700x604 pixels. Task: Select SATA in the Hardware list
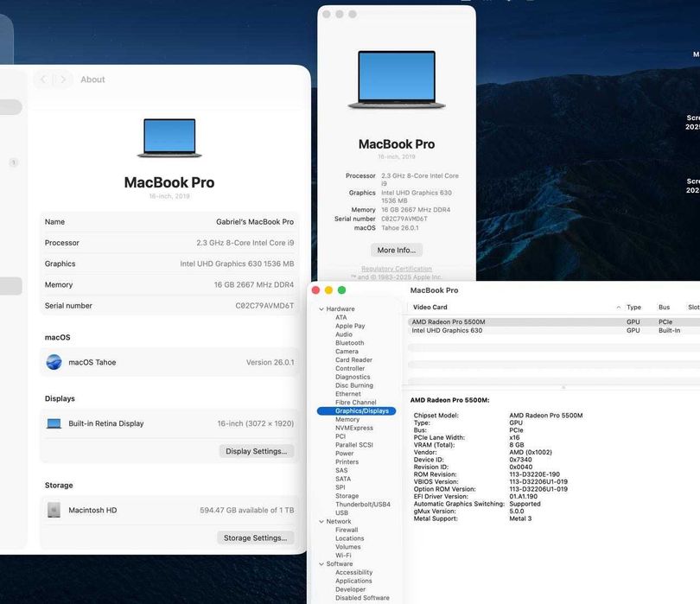[343, 479]
